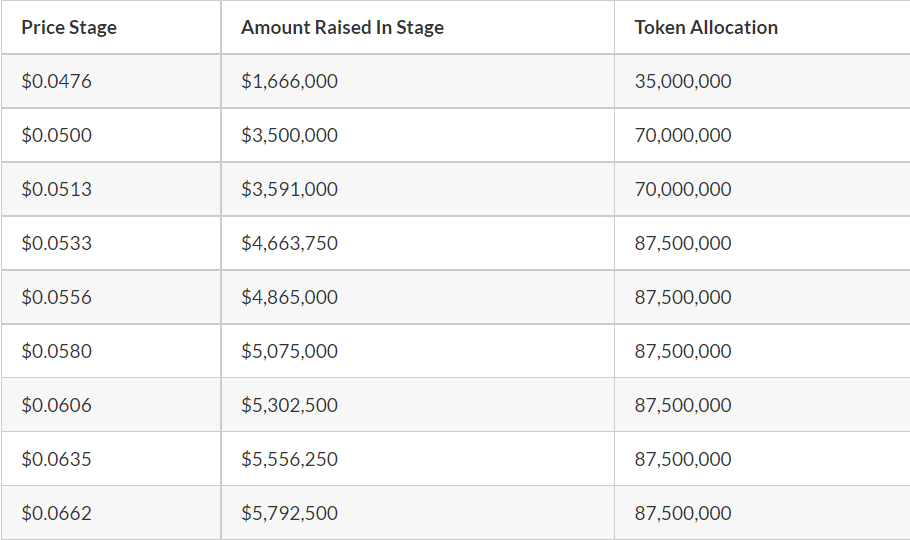Select the $0.0513 price cell

click(111, 189)
